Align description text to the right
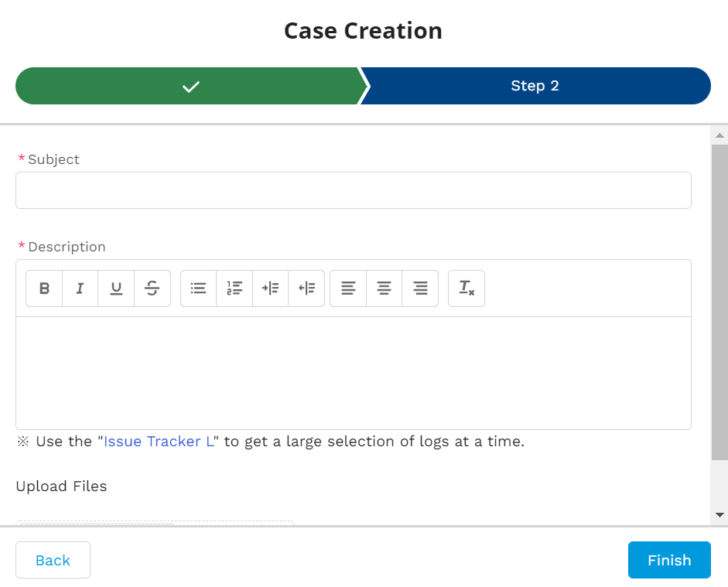Screen dimensions: 728x587 pos(420,288)
